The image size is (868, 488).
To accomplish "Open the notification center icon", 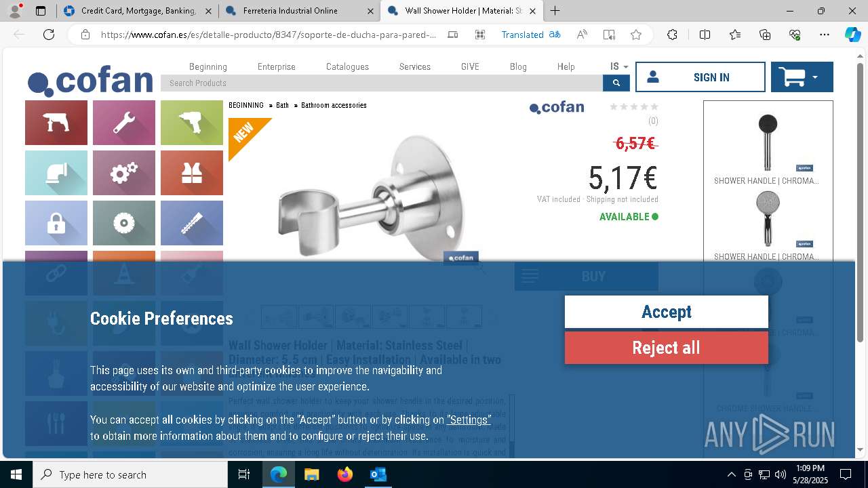I will click(x=846, y=474).
